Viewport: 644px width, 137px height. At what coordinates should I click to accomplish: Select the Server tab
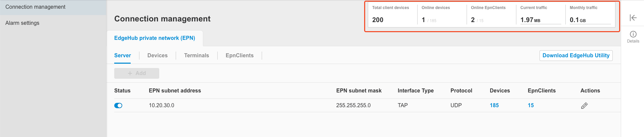pyautogui.click(x=122, y=56)
